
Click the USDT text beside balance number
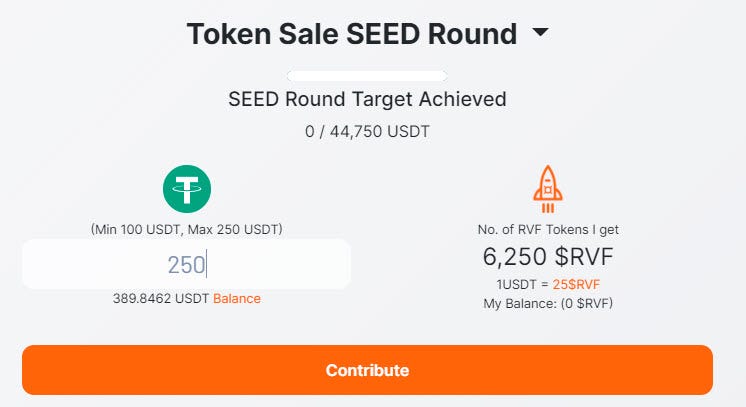(x=192, y=298)
